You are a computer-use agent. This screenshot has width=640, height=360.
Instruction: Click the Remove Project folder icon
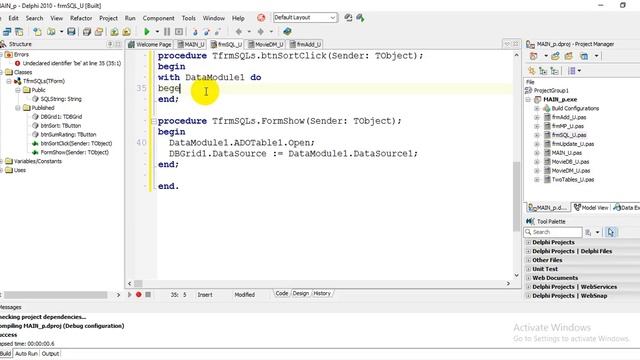click(x=569, y=56)
